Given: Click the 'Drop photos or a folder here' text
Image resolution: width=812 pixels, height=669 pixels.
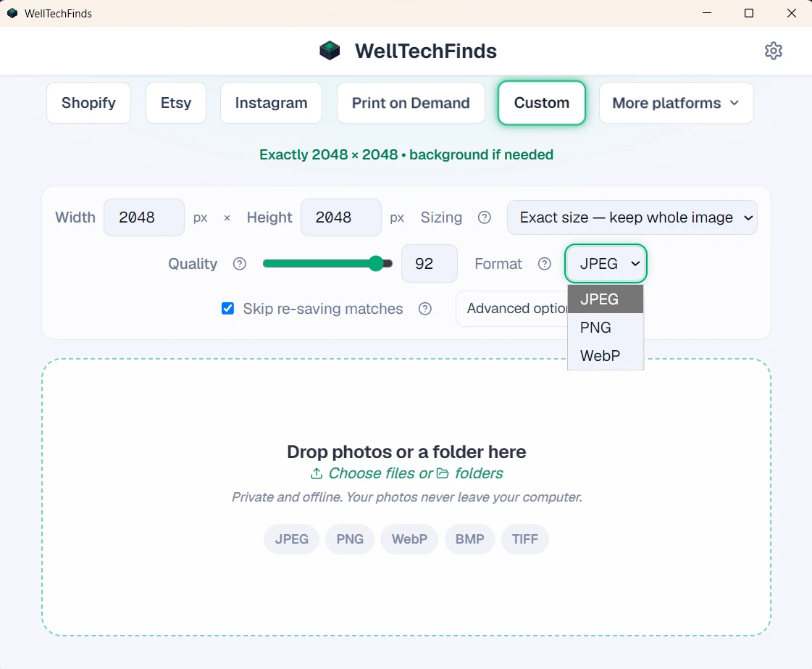Looking at the screenshot, I should pos(406,452).
